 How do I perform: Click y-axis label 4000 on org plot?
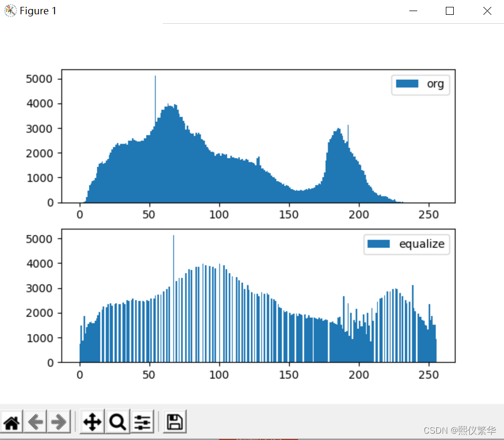(39, 104)
